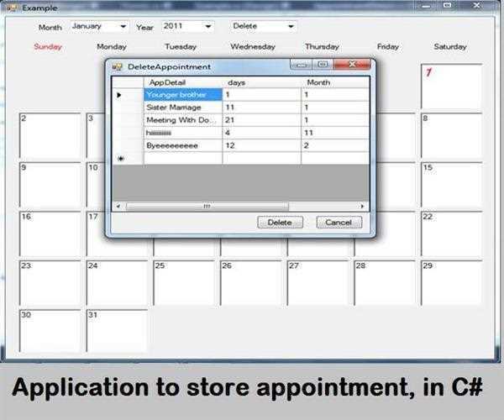Click the DeleteAppointment title bar icon
The width and height of the screenshot is (504, 420).
click(118, 67)
